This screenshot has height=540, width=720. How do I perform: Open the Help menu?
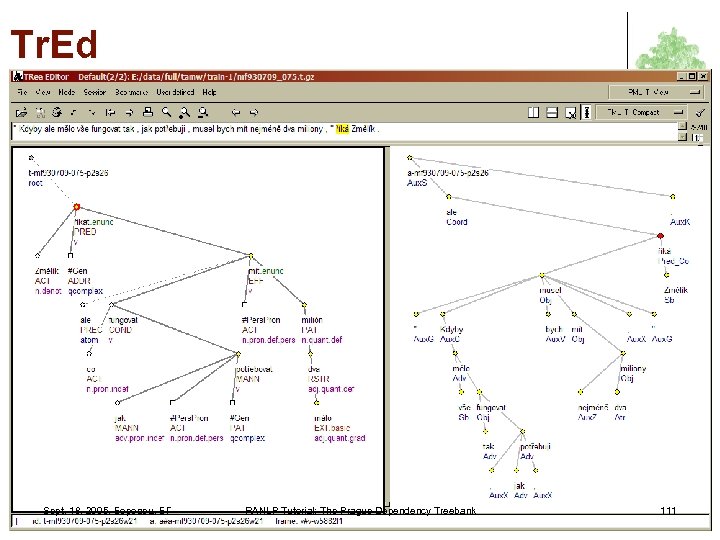(x=209, y=92)
